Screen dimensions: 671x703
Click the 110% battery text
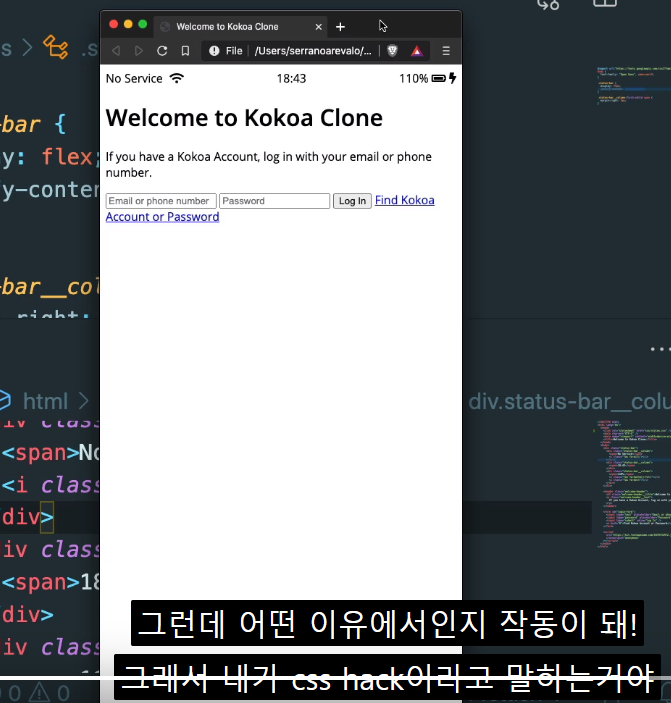414,78
